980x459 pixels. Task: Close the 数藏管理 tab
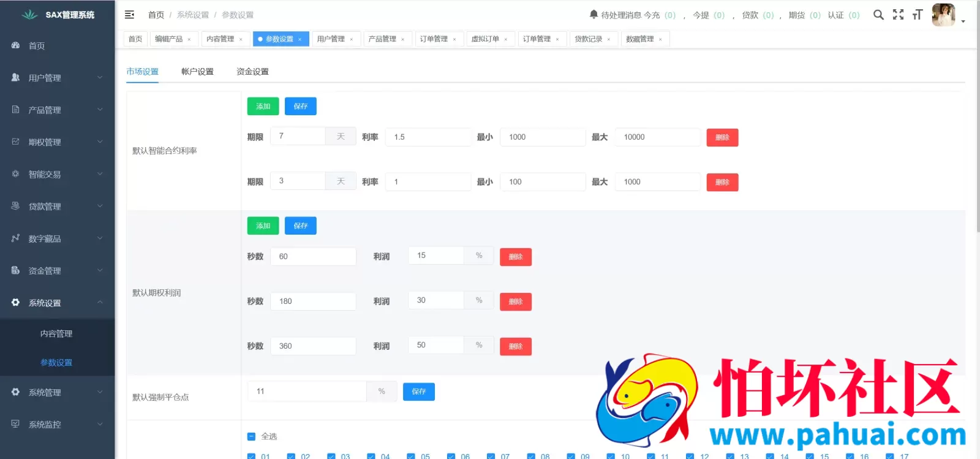(x=660, y=39)
